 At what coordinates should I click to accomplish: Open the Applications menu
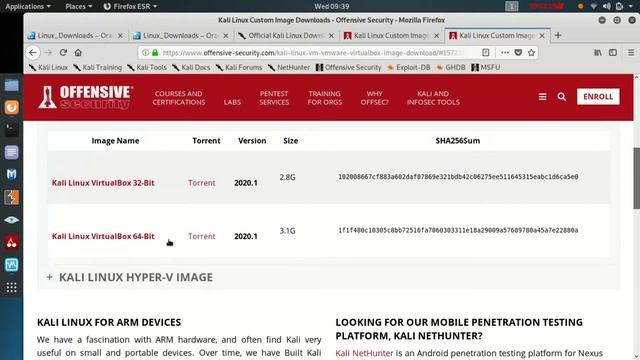tap(28, 6)
